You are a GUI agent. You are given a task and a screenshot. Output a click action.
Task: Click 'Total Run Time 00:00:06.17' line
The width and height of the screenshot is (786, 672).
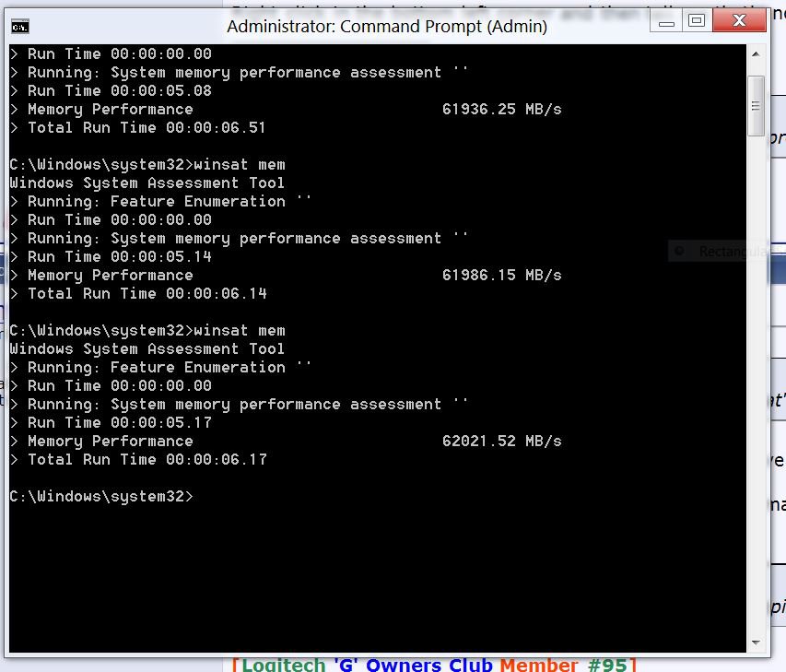click(x=138, y=460)
